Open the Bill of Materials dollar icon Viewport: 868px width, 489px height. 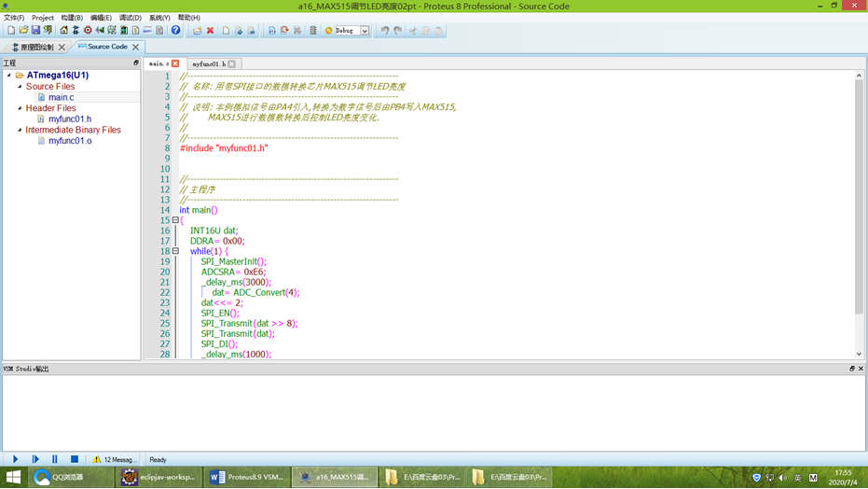135,31
